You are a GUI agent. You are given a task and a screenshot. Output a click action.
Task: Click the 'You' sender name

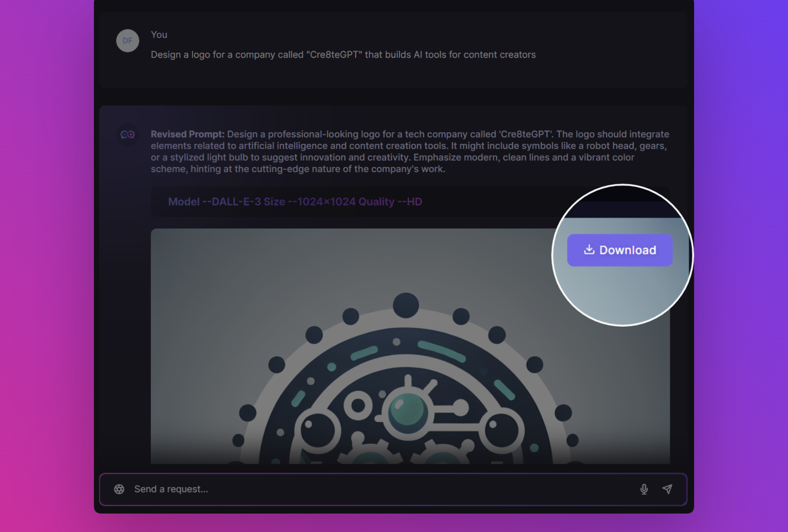coord(159,35)
